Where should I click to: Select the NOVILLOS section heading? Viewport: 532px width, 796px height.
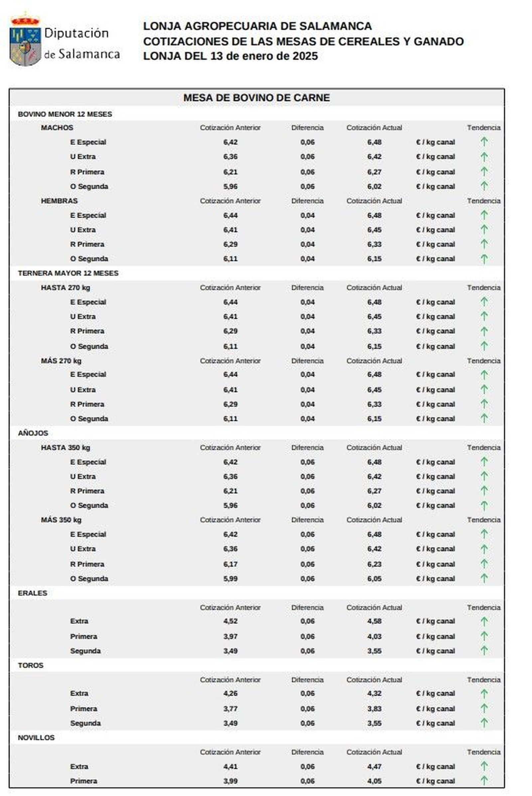[x=36, y=737]
